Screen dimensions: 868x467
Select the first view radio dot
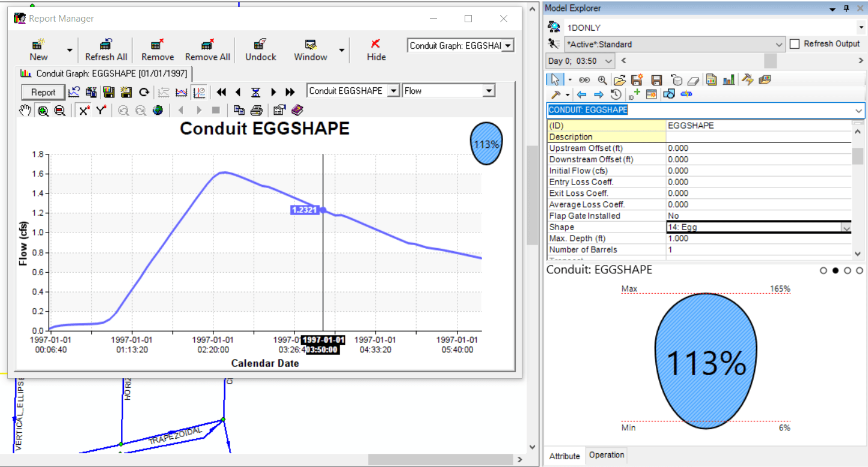click(824, 271)
